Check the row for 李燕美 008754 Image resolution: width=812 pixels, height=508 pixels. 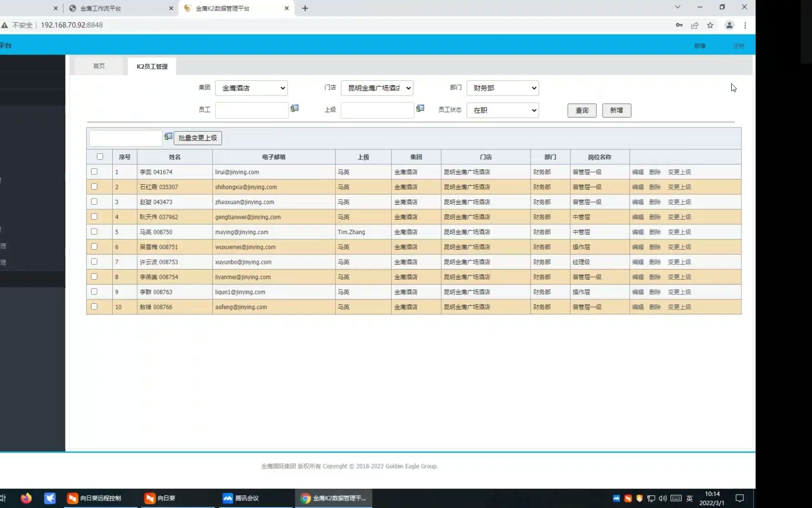click(94, 277)
